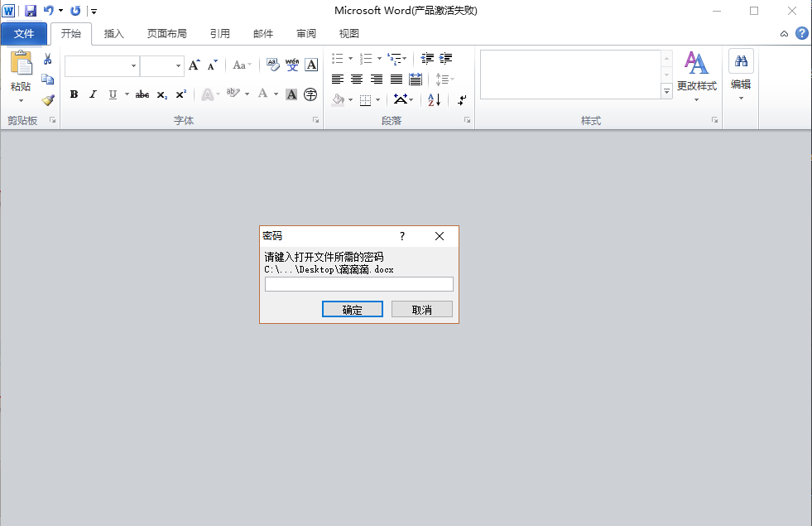Switch to the 开始 Home tab
812x526 pixels.
point(71,34)
